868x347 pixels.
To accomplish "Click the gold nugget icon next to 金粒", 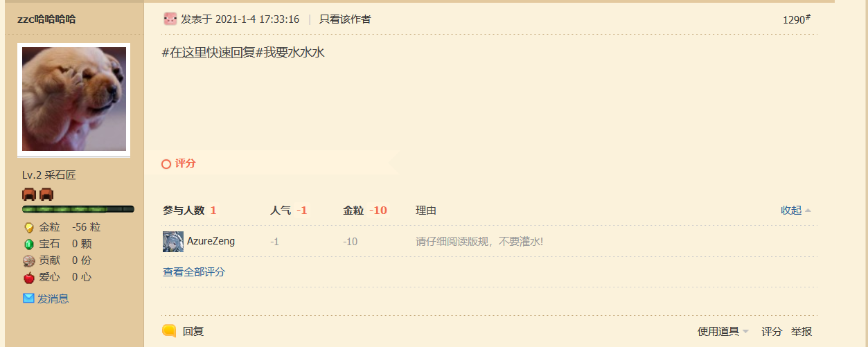I will (29, 227).
